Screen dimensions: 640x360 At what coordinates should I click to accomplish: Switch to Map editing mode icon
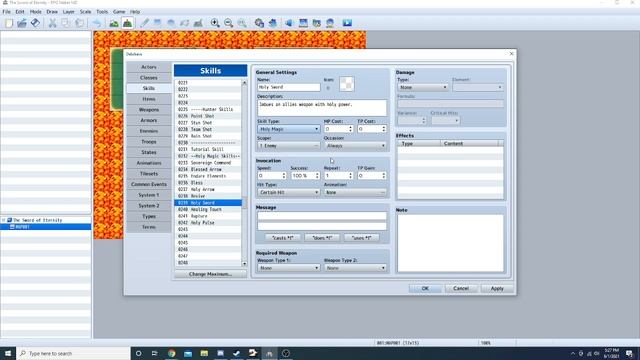click(x=114, y=23)
